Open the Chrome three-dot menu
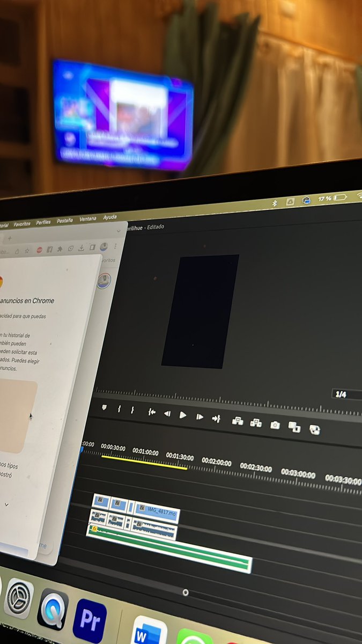This screenshot has width=362, height=644. 115,246
